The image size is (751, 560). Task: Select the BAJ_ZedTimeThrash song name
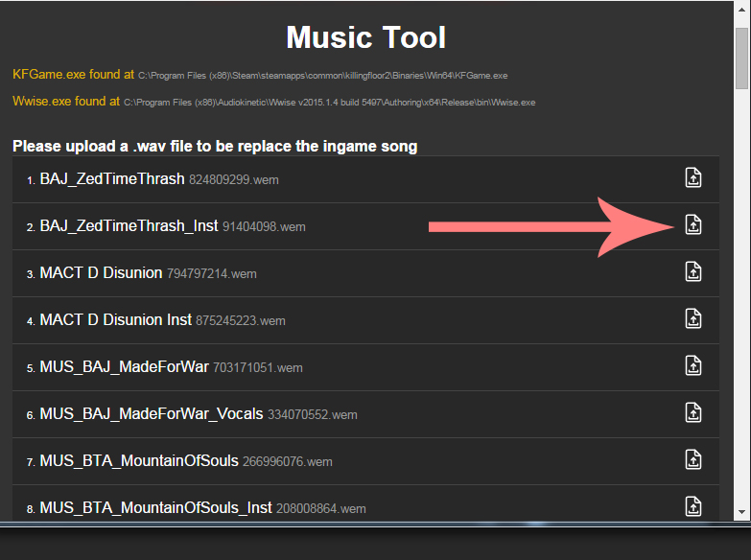[x=112, y=178]
